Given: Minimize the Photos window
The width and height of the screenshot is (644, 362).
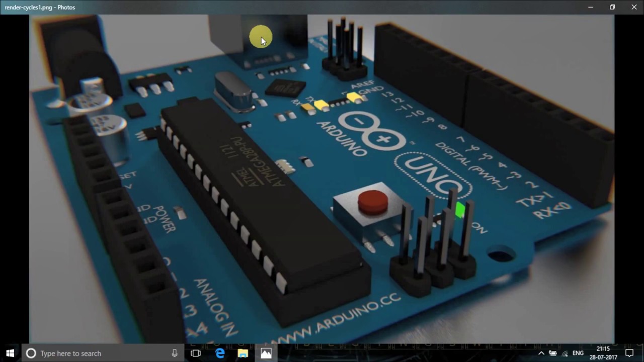Looking at the screenshot, I should pyautogui.click(x=591, y=7).
